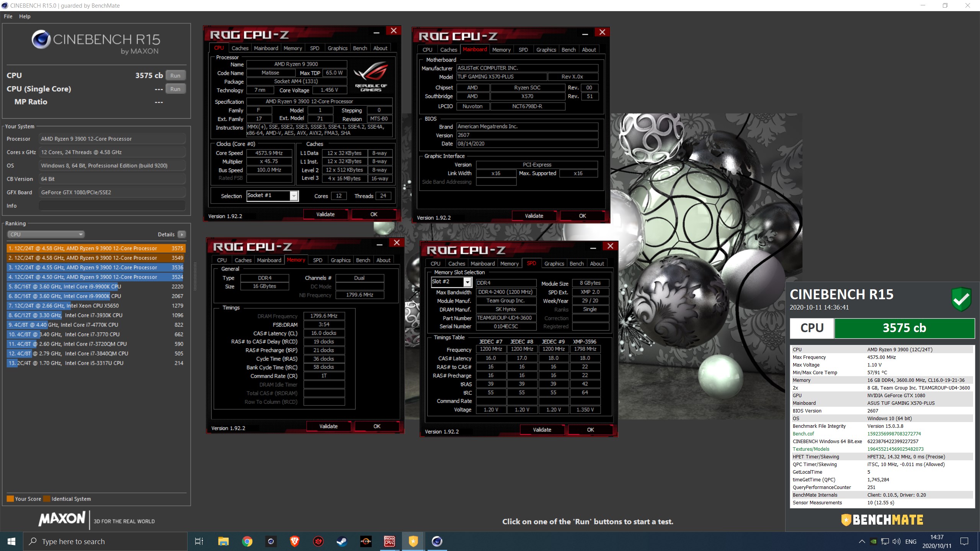Click the ENG input language indicator
The width and height of the screenshot is (980, 551).
(911, 541)
